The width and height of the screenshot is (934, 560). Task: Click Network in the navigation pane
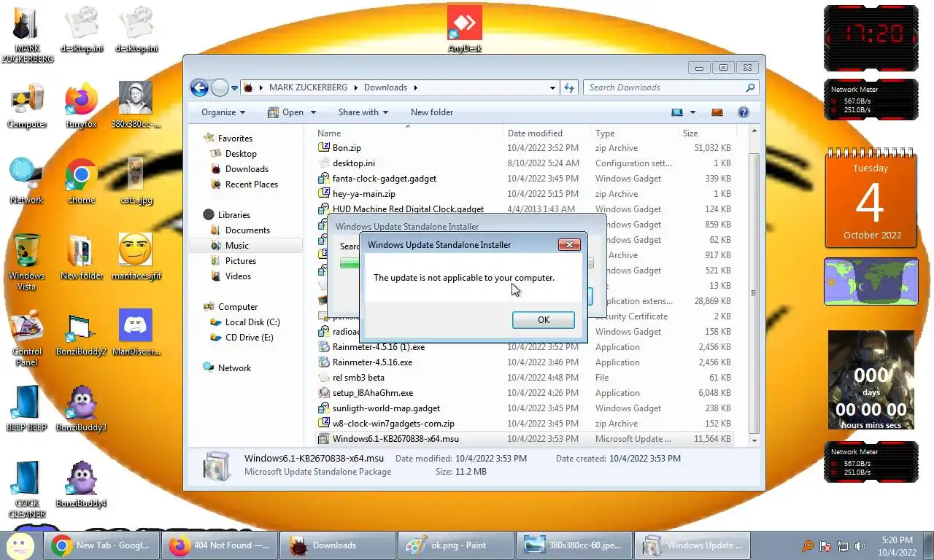234,368
